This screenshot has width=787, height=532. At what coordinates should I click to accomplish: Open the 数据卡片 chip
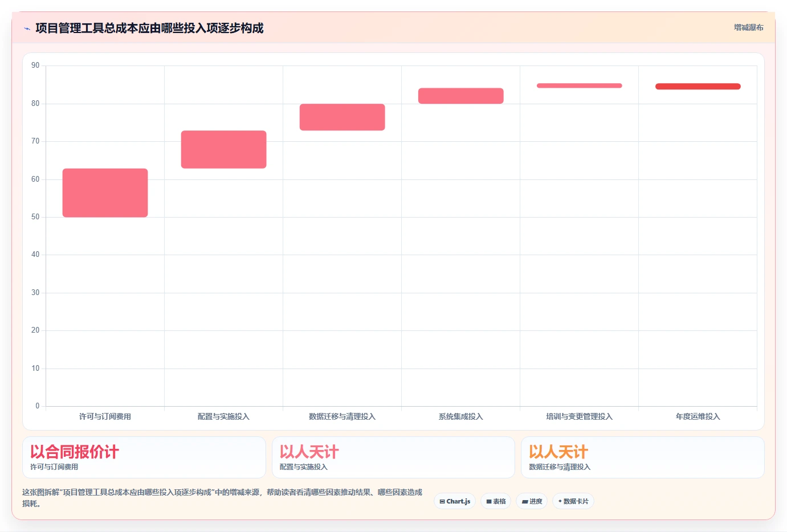[x=573, y=501]
